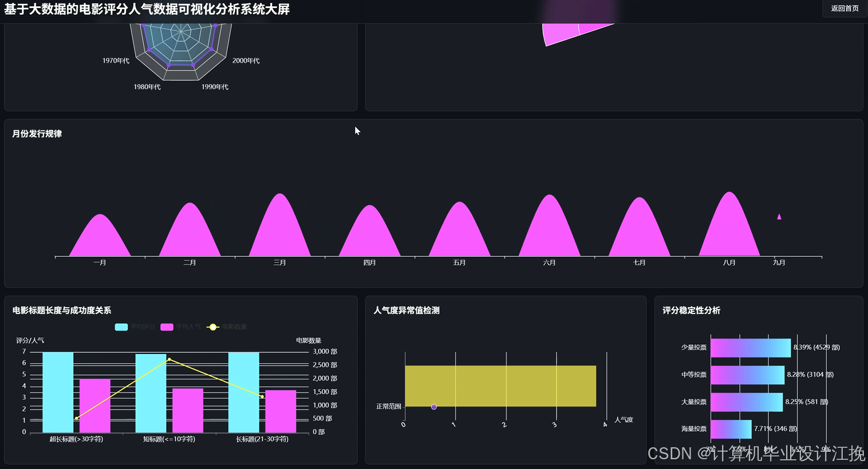This screenshot has height=469, width=868.
Task: Click the purple outlier dot in 人气度异常值检测
Action: click(x=434, y=407)
